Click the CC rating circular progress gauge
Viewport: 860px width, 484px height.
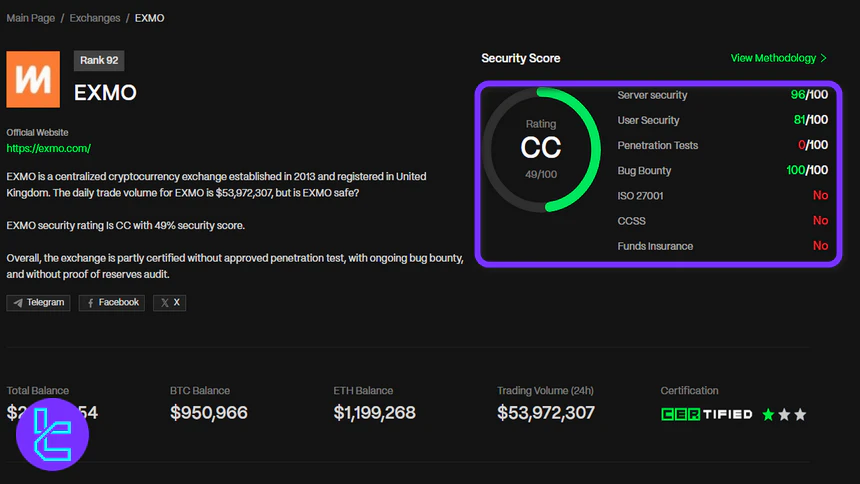pos(541,150)
